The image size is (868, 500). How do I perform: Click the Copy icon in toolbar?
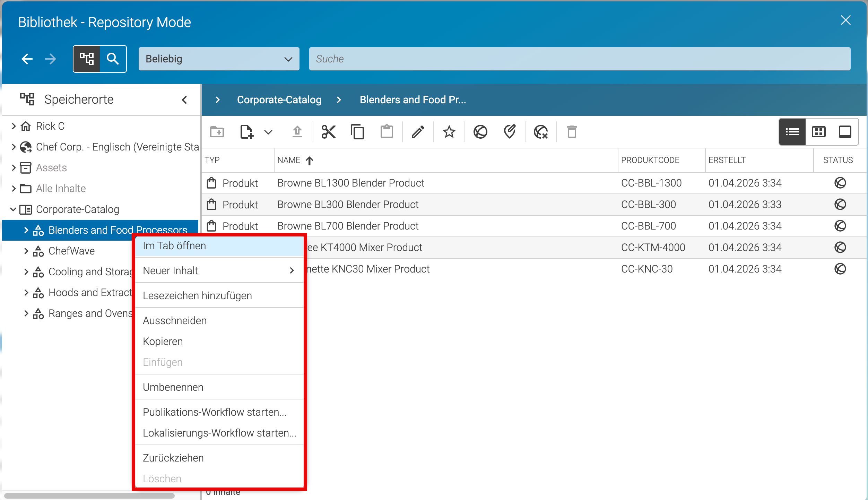click(357, 132)
